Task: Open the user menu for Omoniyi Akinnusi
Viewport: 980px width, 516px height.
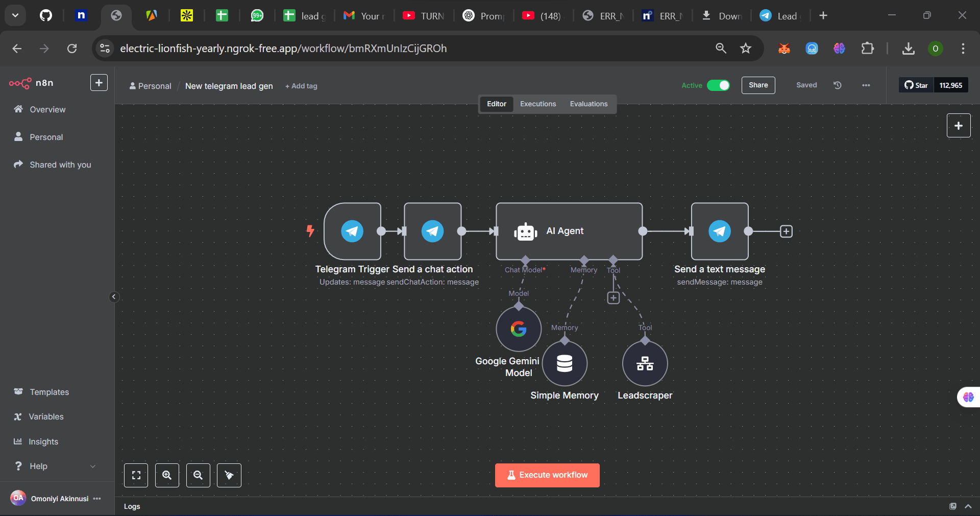Action: coord(97,499)
